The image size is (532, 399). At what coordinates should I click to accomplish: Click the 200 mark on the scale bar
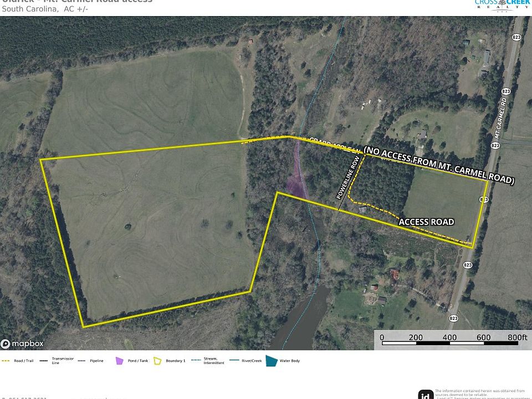[x=416, y=337]
